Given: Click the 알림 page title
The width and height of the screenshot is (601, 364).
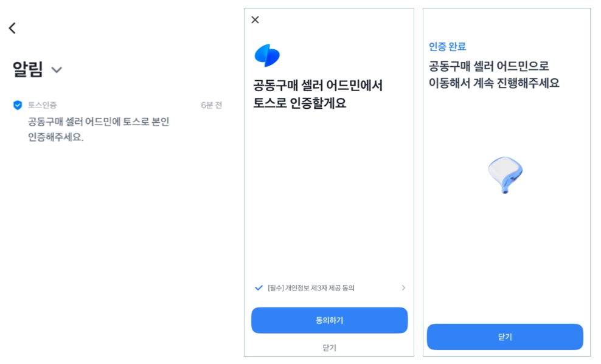Looking at the screenshot, I should 28,70.
